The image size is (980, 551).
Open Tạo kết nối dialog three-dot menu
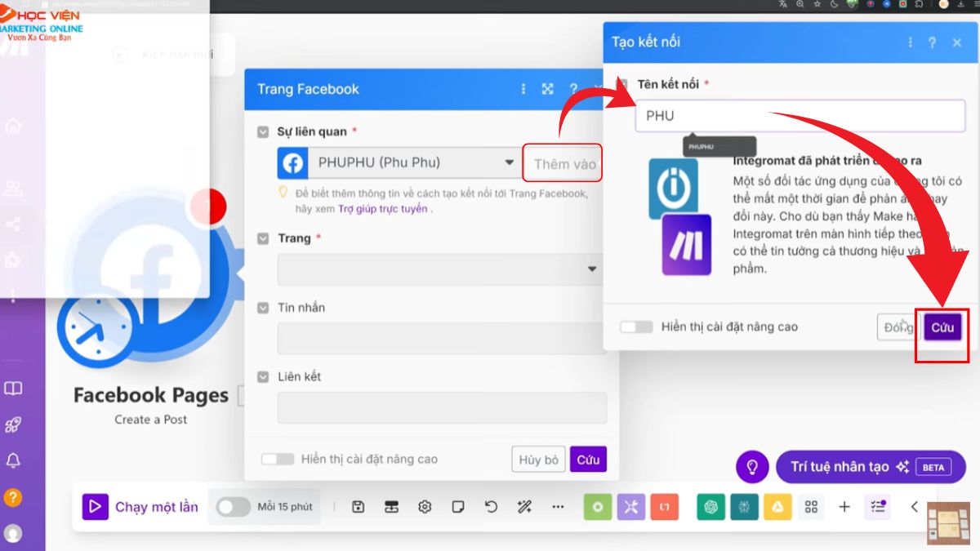[908, 42]
